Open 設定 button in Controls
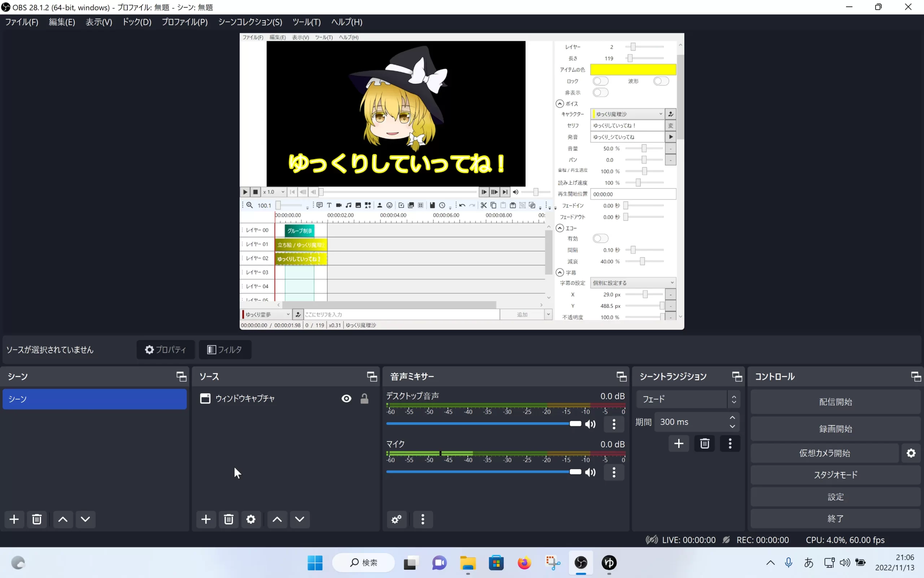The image size is (924, 578). [836, 497]
